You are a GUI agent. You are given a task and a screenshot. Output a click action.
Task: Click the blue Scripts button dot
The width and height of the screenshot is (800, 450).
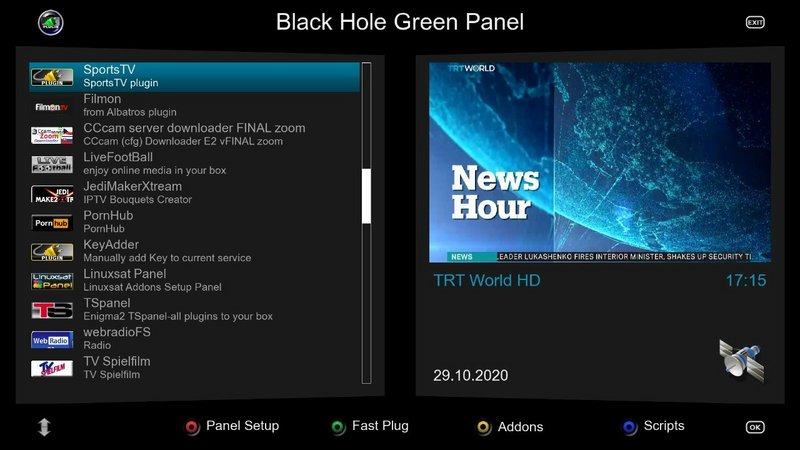(630, 427)
